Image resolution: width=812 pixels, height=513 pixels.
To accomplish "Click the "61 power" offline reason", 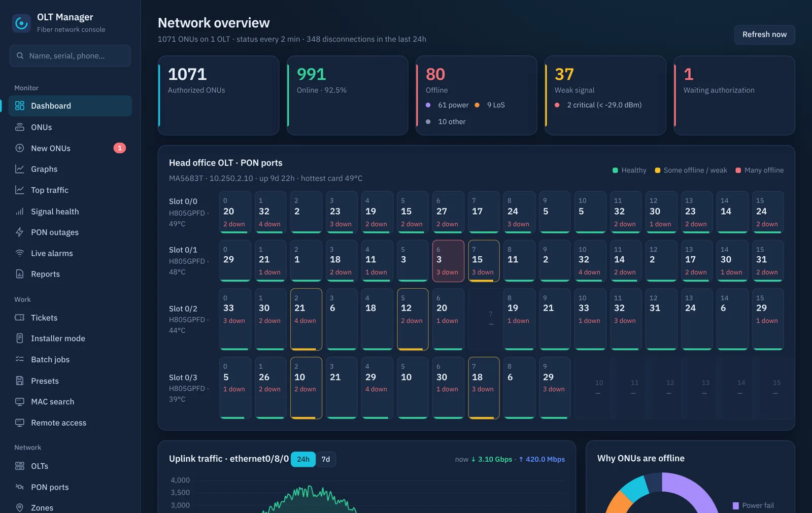I will pyautogui.click(x=453, y=105).
